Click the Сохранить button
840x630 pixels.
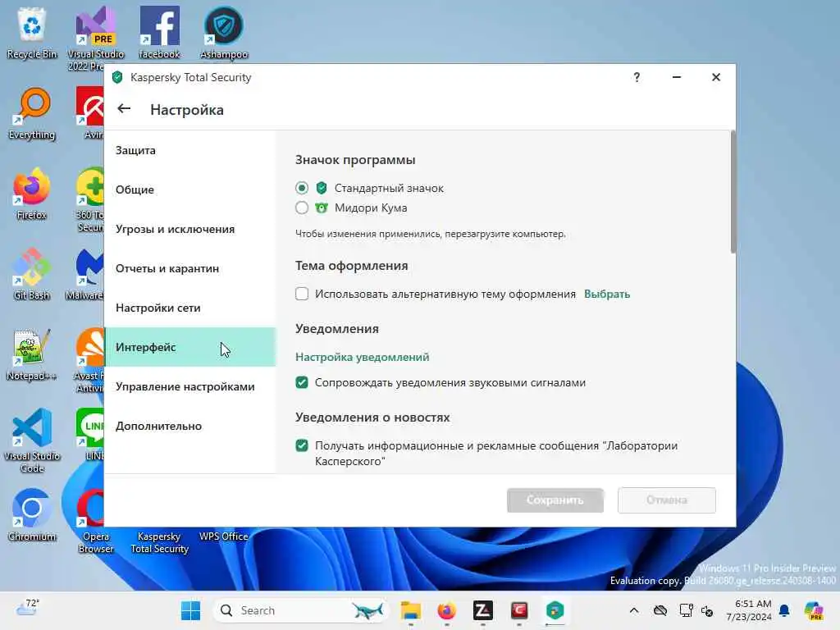pos(555,500)
